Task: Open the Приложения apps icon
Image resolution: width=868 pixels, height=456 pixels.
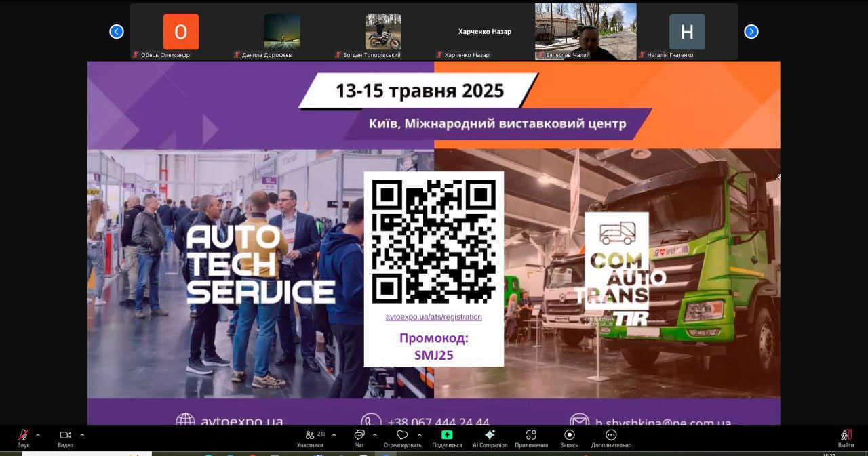Action: [531, 435]
